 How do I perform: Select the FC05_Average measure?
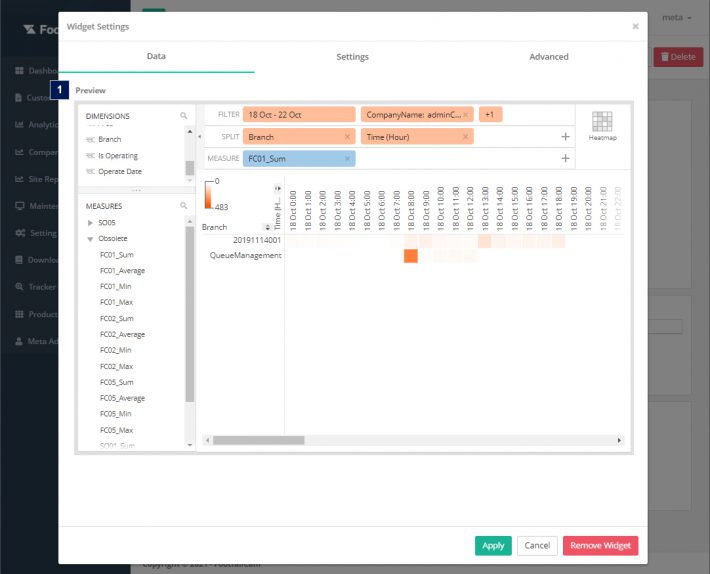(x=122, y=398)
